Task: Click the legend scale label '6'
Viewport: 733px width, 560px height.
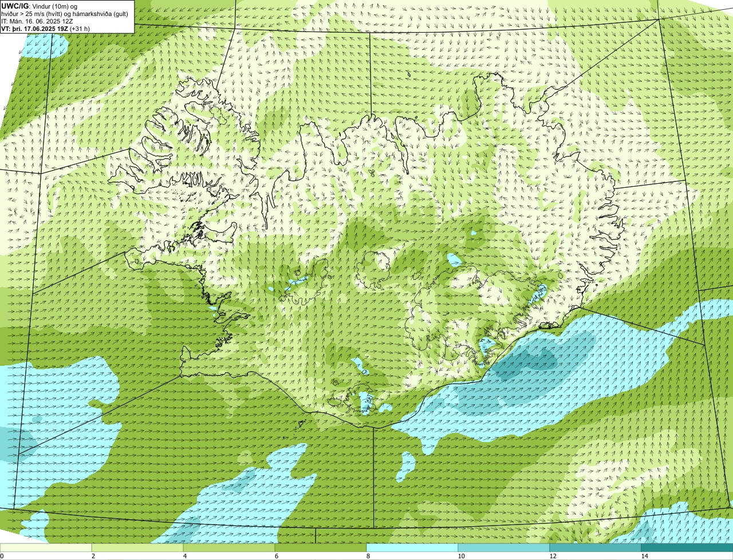Action: 277,556
